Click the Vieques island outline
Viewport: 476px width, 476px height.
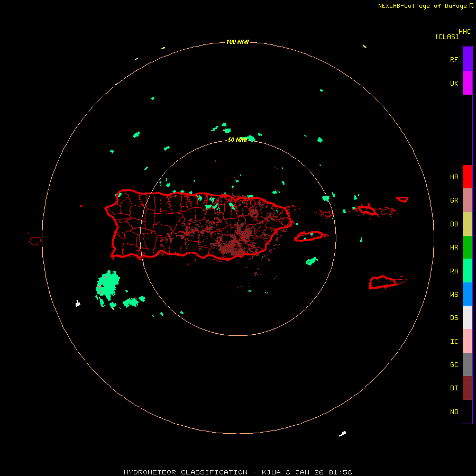[309, 236]
